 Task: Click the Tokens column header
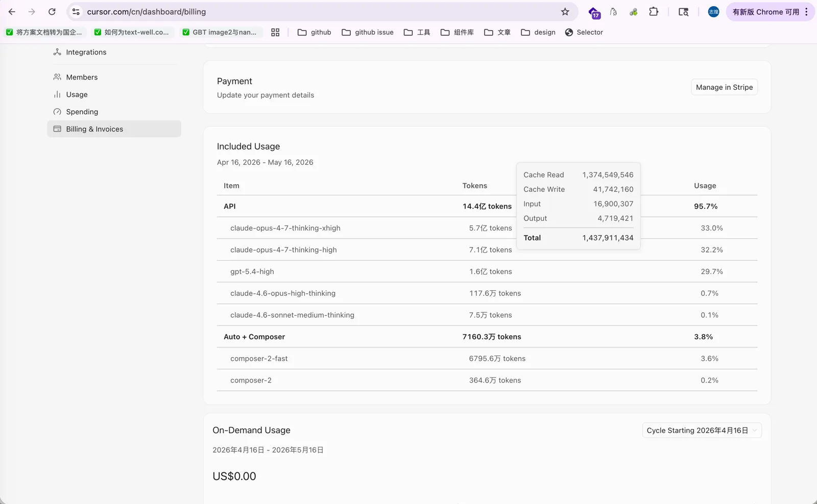click(x=475, y=186)
